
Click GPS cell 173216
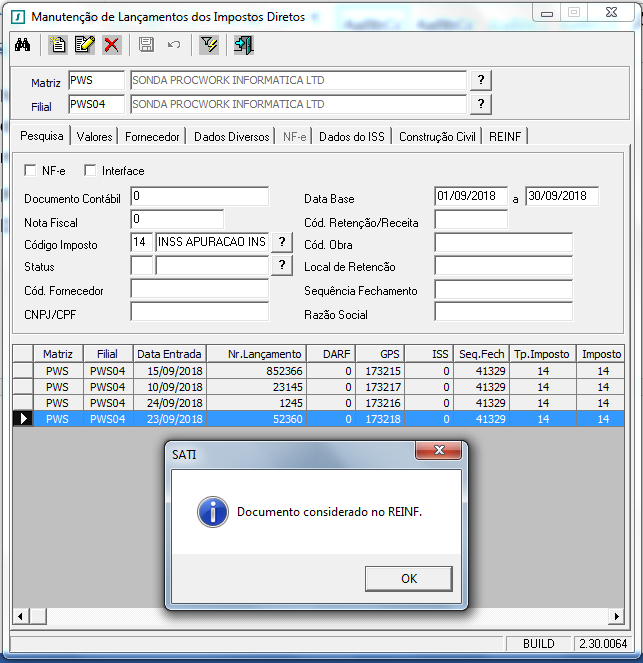pos(380,403)
